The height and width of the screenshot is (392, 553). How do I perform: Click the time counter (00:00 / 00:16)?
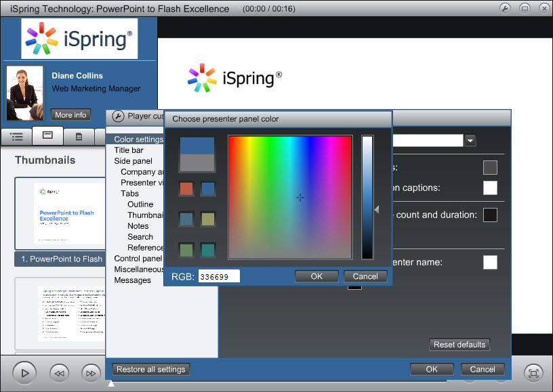click(269, 9)
